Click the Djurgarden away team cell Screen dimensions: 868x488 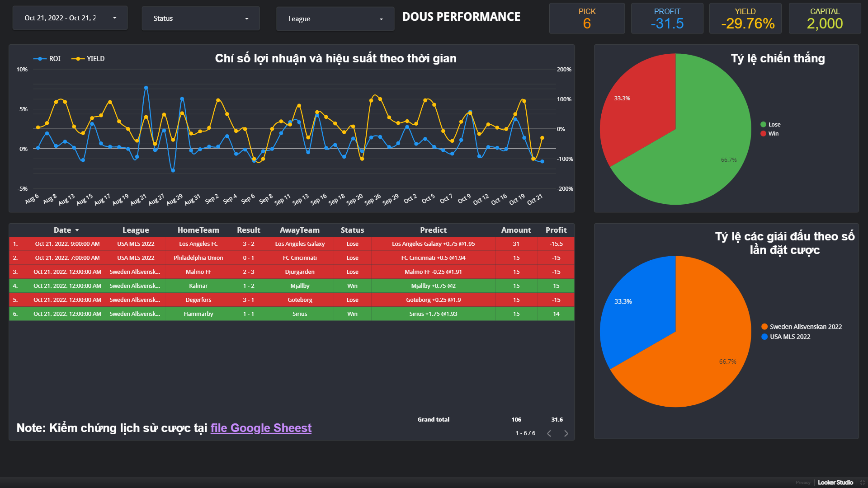pyautogui.click(x=299, y=272)
